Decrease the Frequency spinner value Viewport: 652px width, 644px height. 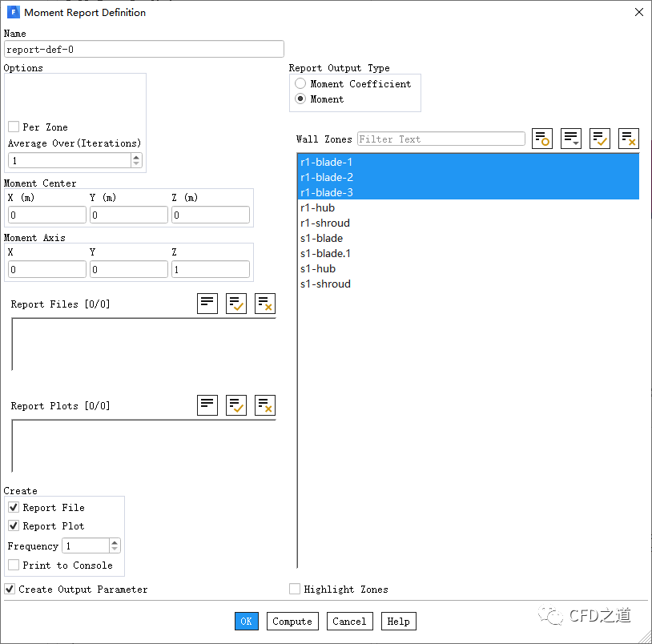[115, 549]
